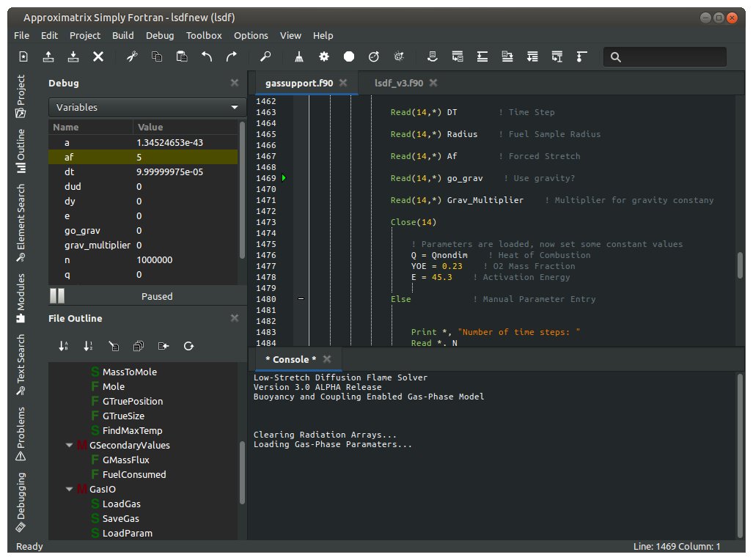The width and height of the screenshot is (753, 560).
Task: Pause button in Debug panel
Action: tap(57, 296)
